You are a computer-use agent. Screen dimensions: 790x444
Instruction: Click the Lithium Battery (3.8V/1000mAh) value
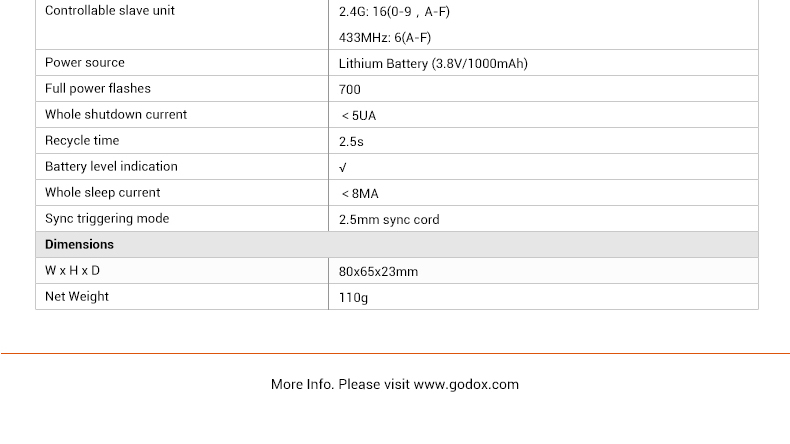pos(433,63)
